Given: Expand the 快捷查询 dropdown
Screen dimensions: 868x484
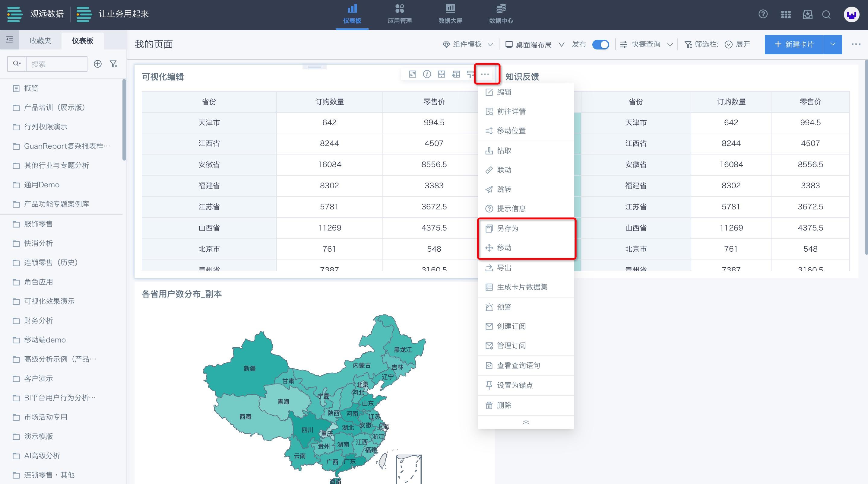Looking at the screenshot, I should point(646,44).
